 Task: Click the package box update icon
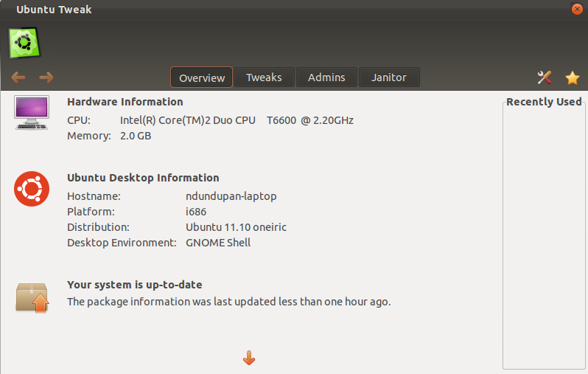[32, 298]
